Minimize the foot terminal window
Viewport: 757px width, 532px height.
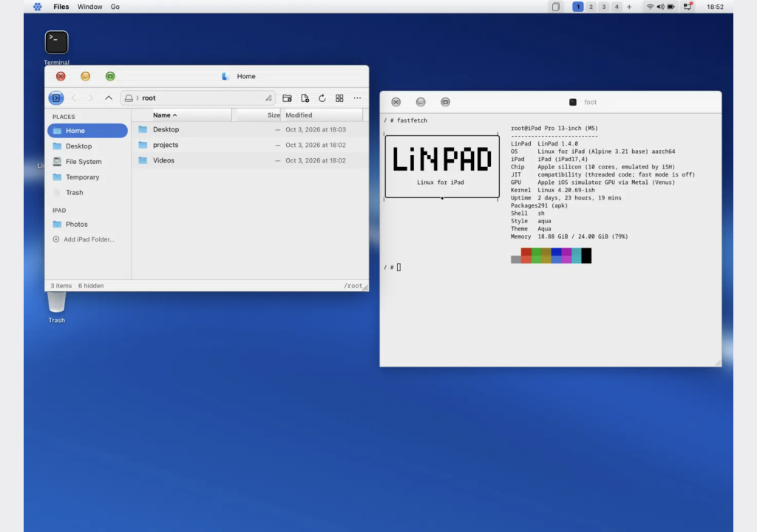coord(421,102)
